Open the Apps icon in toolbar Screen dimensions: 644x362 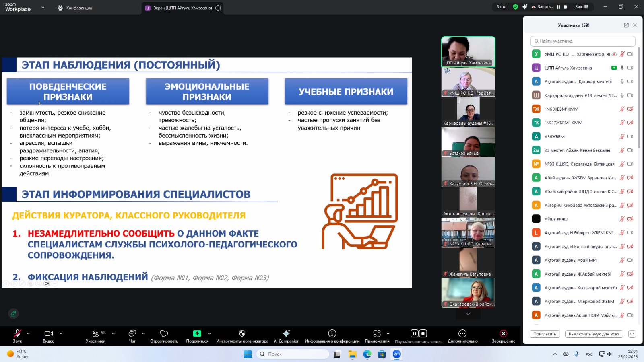click(377, 333)
